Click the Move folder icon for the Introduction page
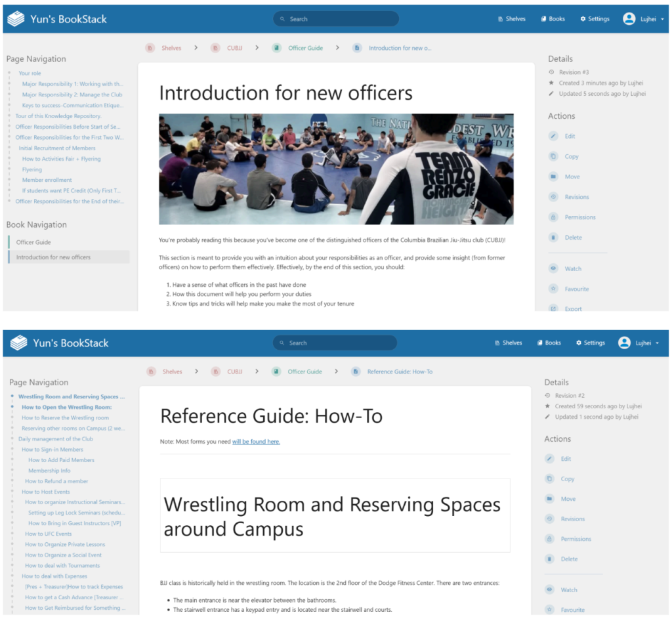This screenshot has height=619, width=672. (x=553, y=177)
